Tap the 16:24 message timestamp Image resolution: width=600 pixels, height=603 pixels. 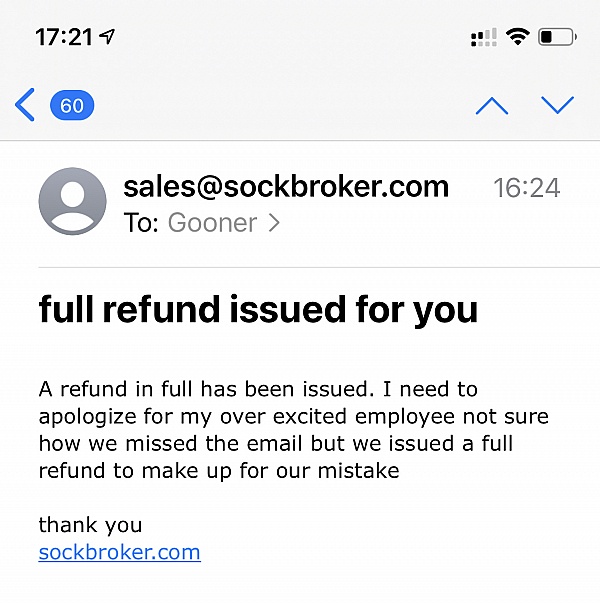(x=527, y=188)
